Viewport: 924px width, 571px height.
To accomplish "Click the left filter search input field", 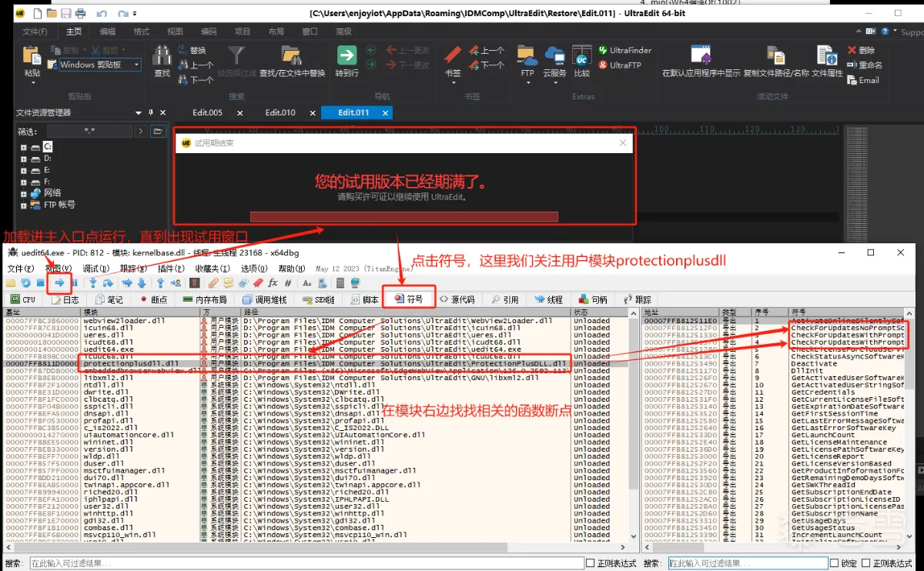I will [305, 563].
